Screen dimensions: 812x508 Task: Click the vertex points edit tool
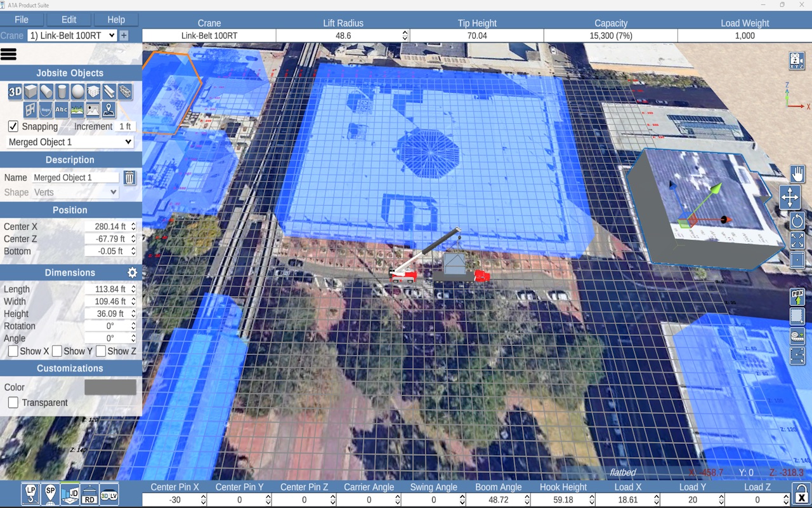tap(797, 356)
